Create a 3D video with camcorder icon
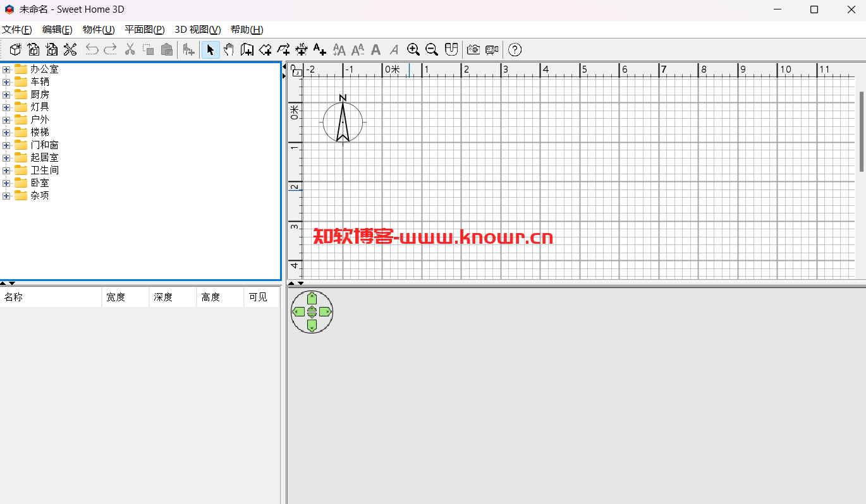Image resolution: width=866 pixels, height=504 pixels. (x=492, y=49)
